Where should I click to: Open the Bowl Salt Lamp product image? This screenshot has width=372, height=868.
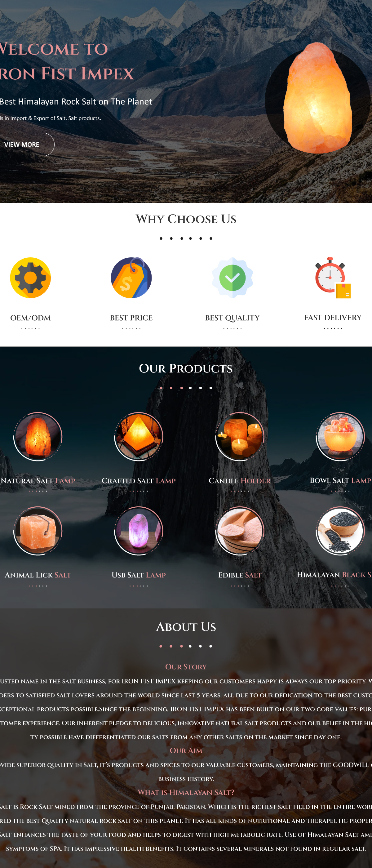pyautogui.click(x=340, y=436)
